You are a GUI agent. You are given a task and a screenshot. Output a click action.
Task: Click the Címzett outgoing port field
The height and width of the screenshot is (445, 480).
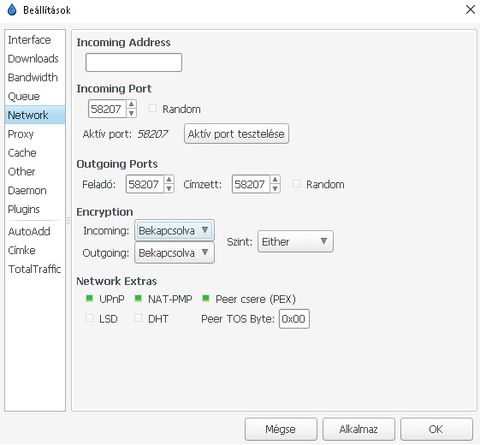click(x=251, y=184)
